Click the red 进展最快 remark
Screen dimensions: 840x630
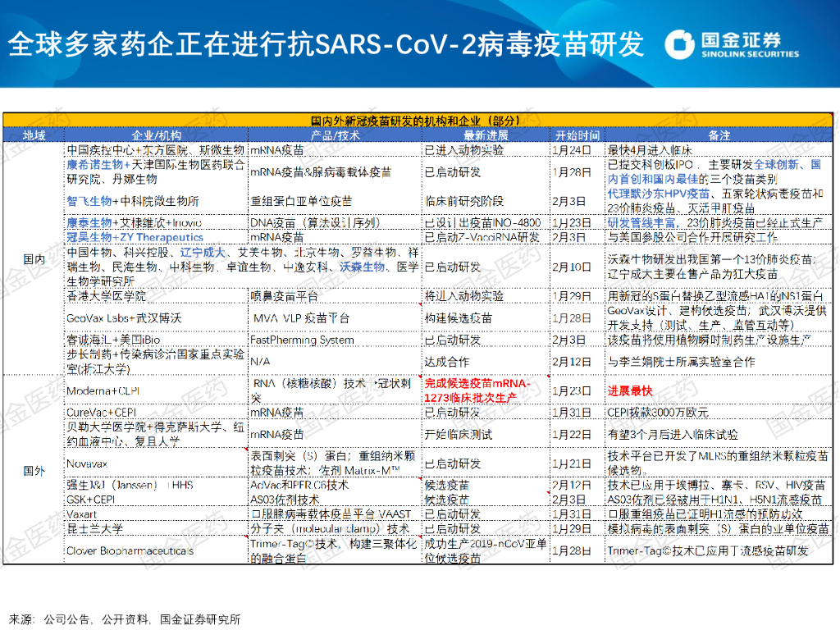tap(630, 390)
